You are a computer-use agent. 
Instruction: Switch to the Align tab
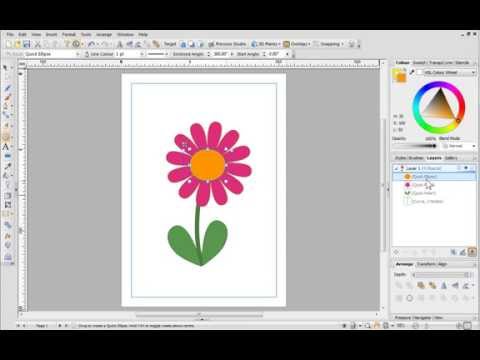[x=442, y=264]
